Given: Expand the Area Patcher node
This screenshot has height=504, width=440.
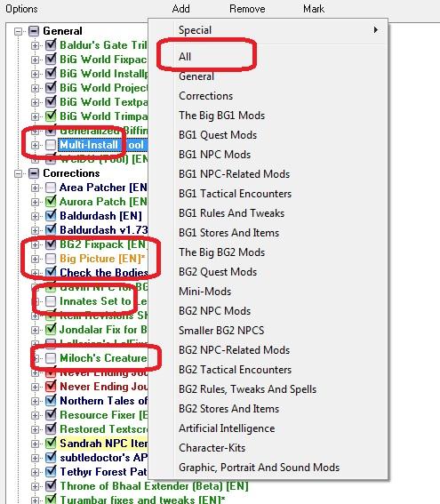Looking at the screenshot, I should tap(35, 188).
